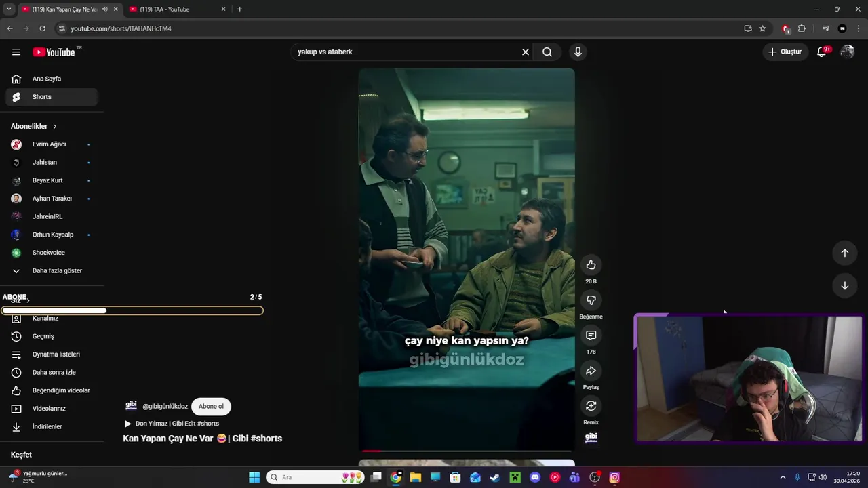
Task: Open the comments showing 178
Action: coord(591,335)
